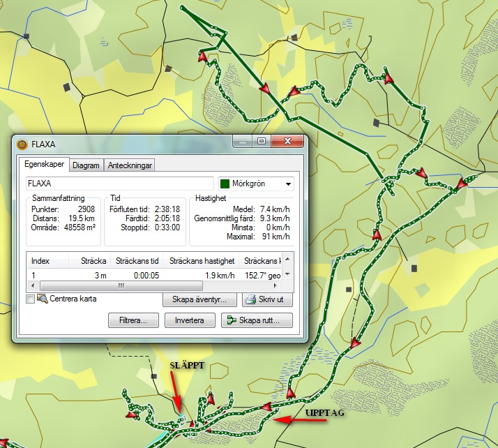Click the FLAXA dialog title bar icon
This screenshot has height=448, width=498.
22,144
